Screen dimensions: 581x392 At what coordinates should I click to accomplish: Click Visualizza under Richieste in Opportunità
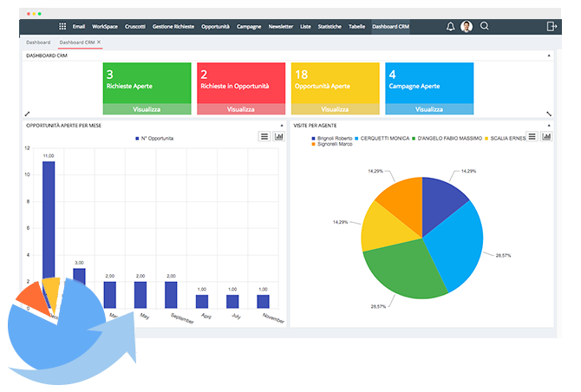pyautogui.click(x=241, y=109)
